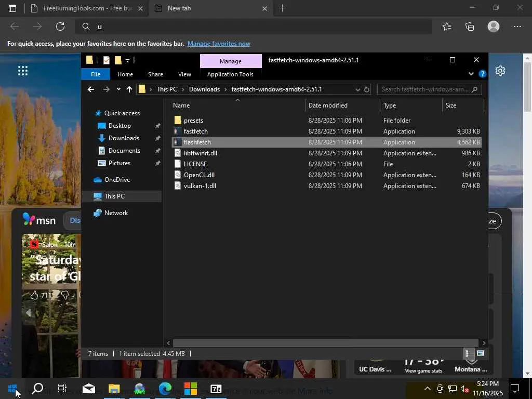Switch to large icons view in status bar
The image size is (532, 399).
click(x=480, y=353)
